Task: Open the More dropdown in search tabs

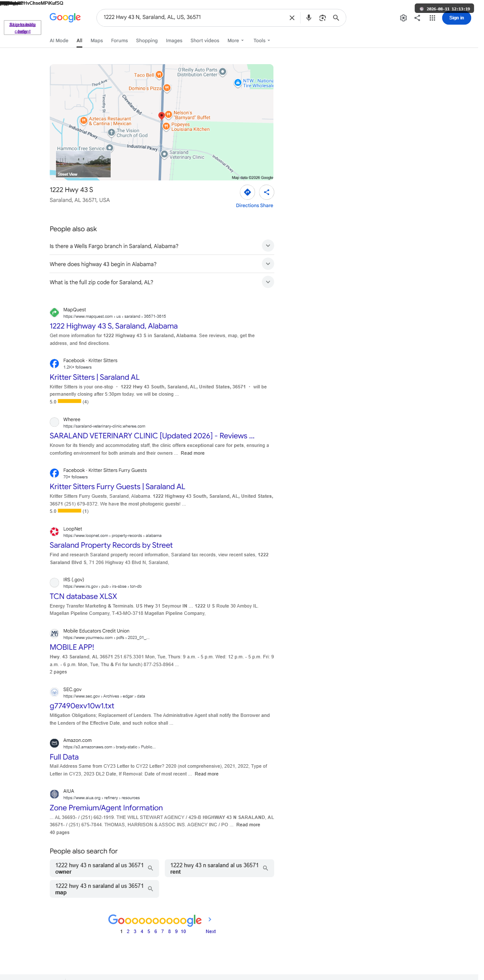Action: coord(236,40)
